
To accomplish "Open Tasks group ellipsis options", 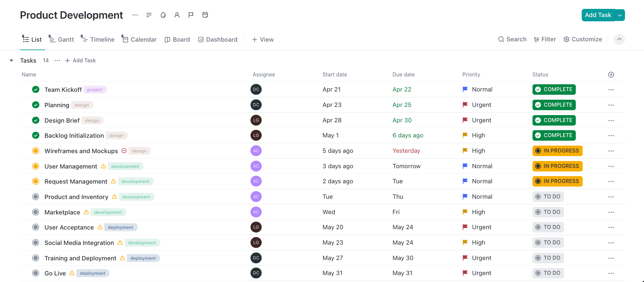I will [x=57, y=61].
